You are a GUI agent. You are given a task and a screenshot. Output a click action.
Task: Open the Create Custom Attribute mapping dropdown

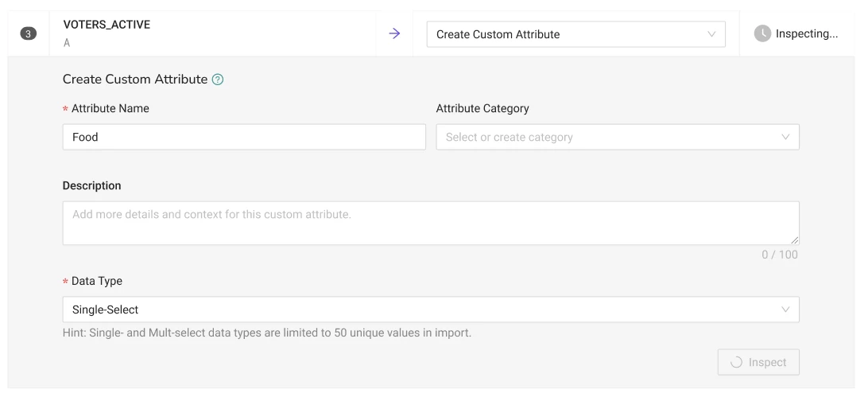(575, 34)
